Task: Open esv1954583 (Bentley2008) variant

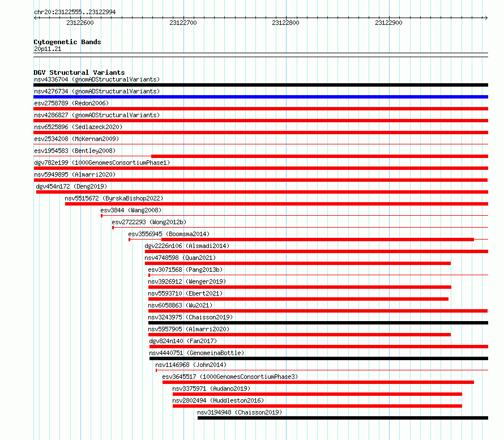Action: click(75, 151)
